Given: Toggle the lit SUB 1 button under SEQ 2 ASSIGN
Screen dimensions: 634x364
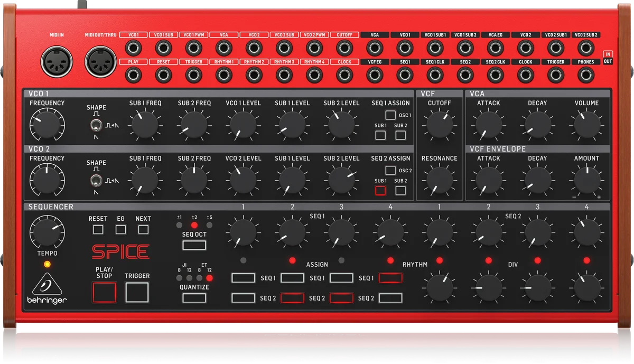Looking at the screenshot, I should click(x=380, y=191).
